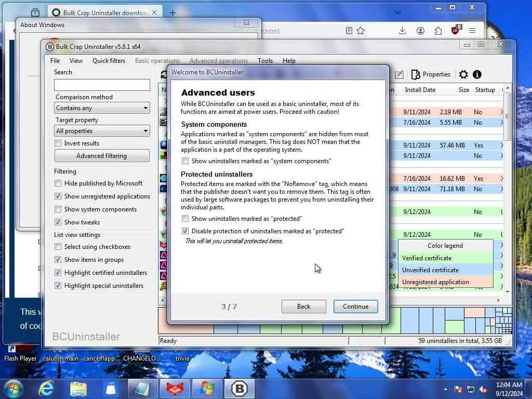The height and width of the screenshot is (399, 532).
Task: Click BCUninstaller B taskbar icon
Action: [240, 389]
